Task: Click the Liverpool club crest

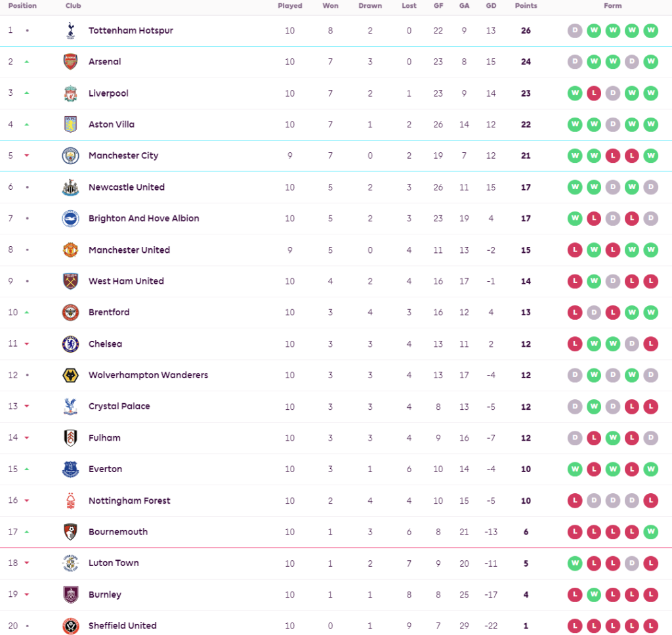Action: point(70,93)
